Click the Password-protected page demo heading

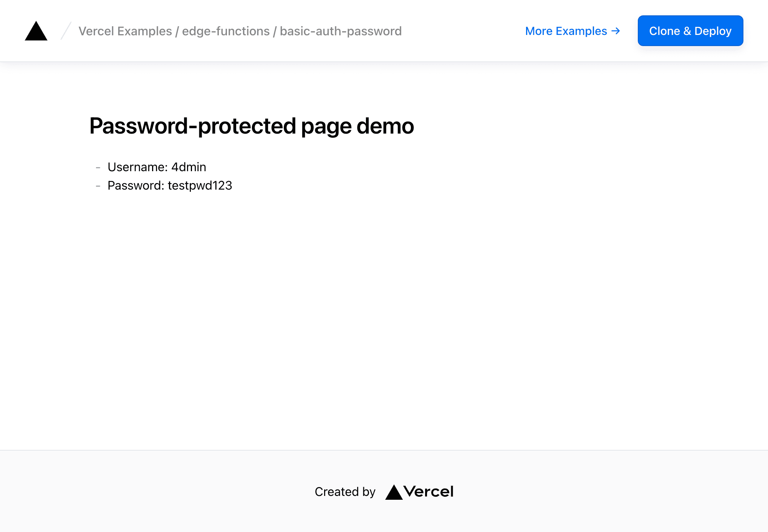pyautogui.click(x=252, y=126)
